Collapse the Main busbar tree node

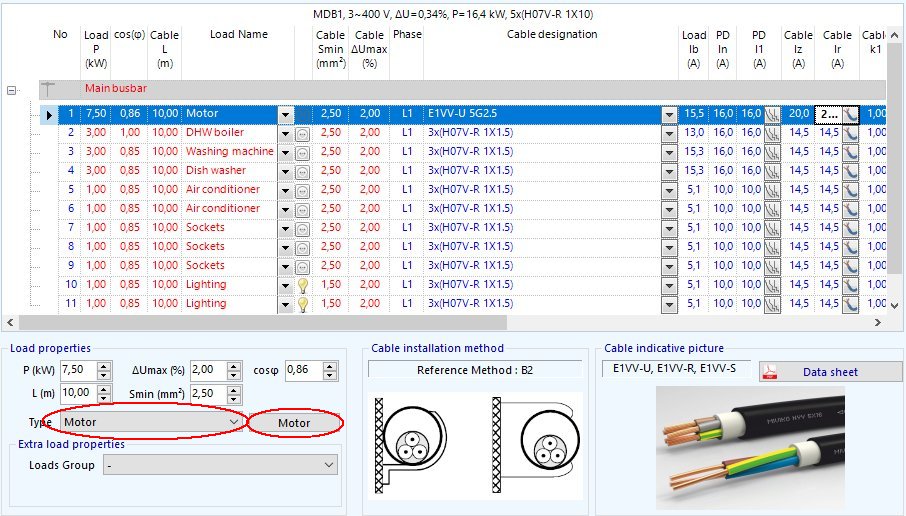pyautogui.click(x=13, y=90)
